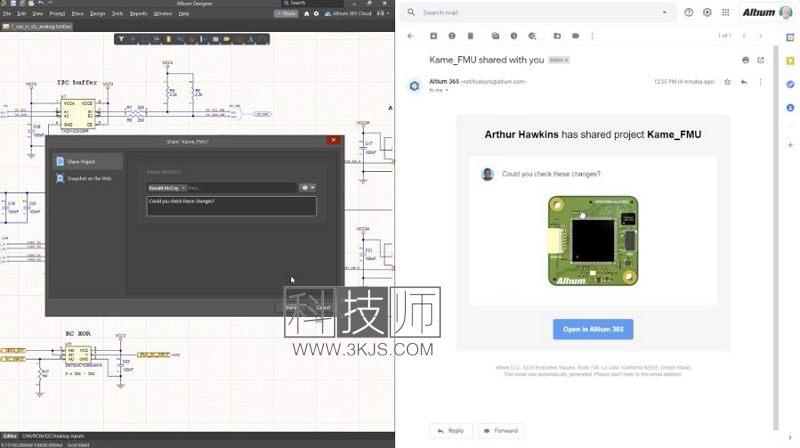Mark the email as unread

tap(495, 36)
